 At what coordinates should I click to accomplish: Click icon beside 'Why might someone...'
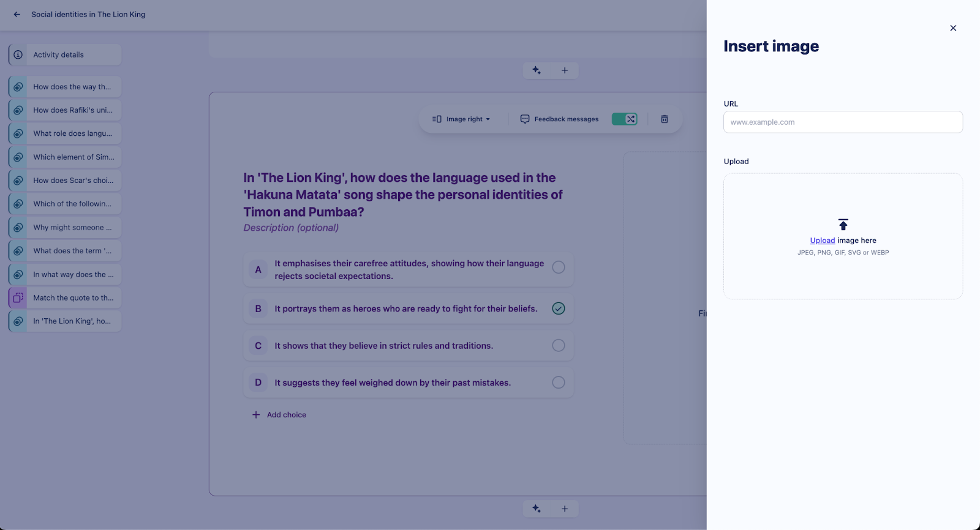click(x=18, y=228)
